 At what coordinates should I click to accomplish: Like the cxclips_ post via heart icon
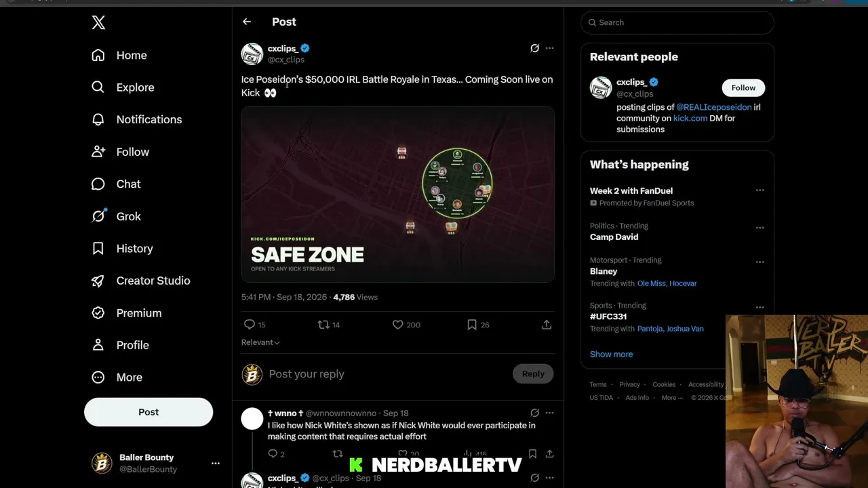point(398,325)
